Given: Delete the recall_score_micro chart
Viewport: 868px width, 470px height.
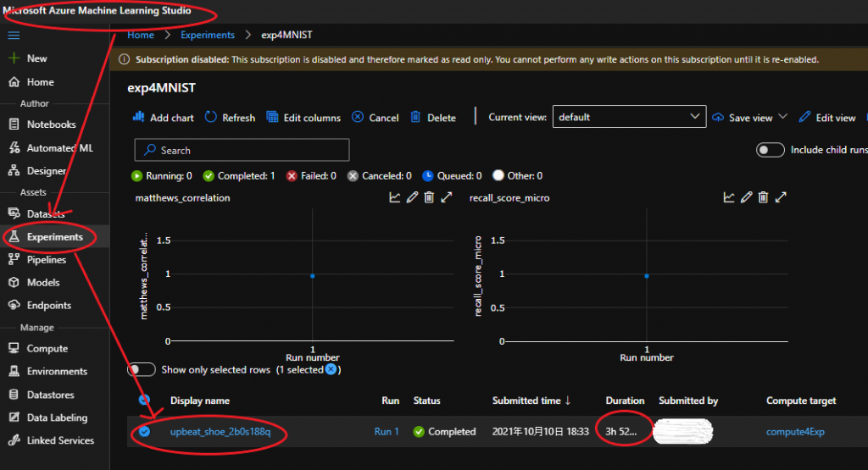Looking at the screenshot, I should (764, 197).
